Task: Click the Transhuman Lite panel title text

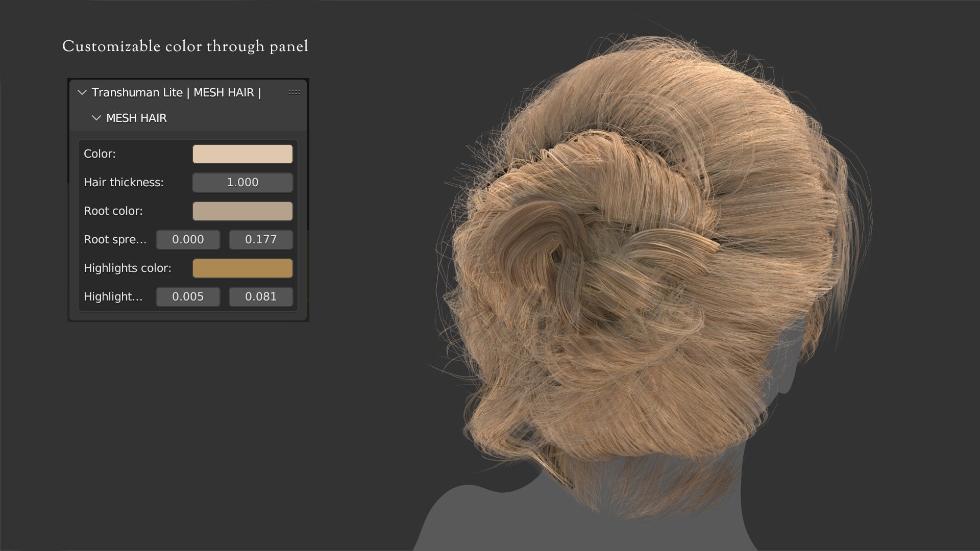Action: click(176, 93)
